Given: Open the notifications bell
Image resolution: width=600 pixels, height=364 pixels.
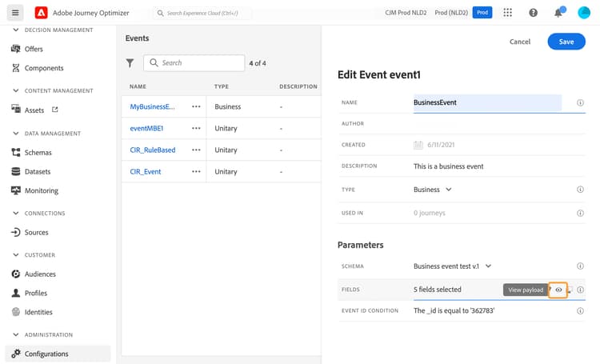Looking at the screenshot, I should (558, 13).
